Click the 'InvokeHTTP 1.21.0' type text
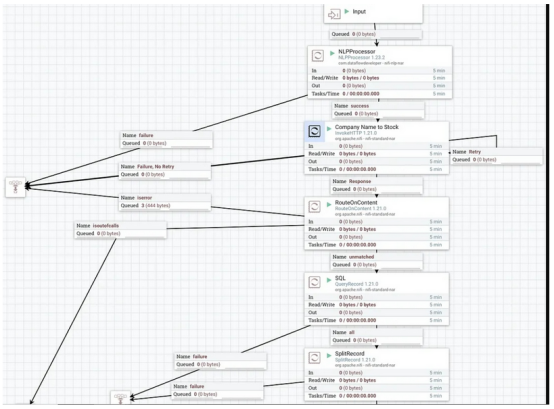 click(356, 133)
